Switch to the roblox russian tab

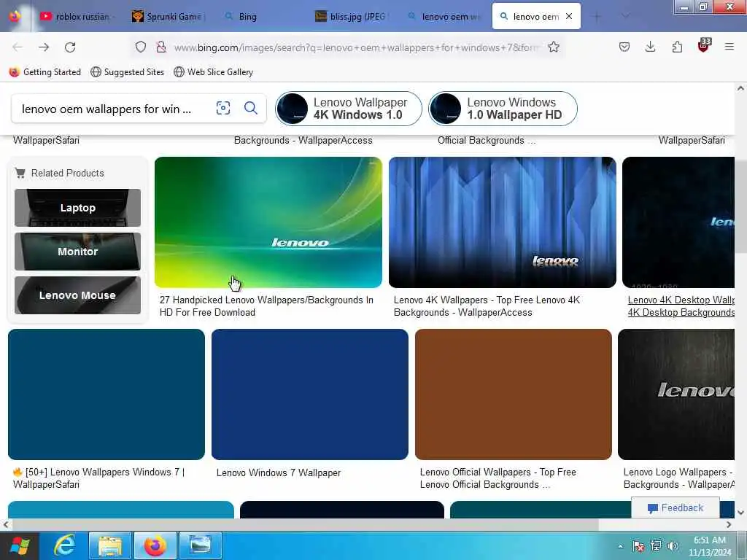click(76, 17)
